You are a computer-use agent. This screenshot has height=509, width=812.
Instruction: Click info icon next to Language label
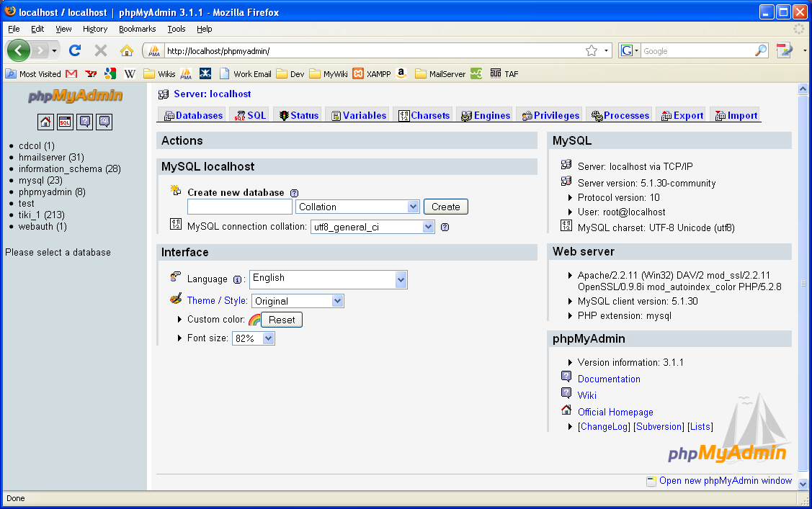(x=237, y=280)
